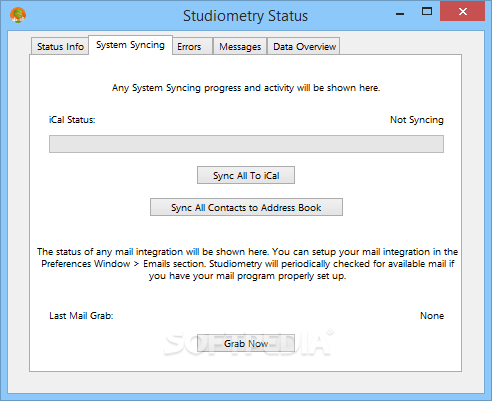Image resolution: width=492 pixels, height=401 pixels.
Task: Click Sync All Contacts to Address Book
Action: pyautogui.click(x=246, y=207)
